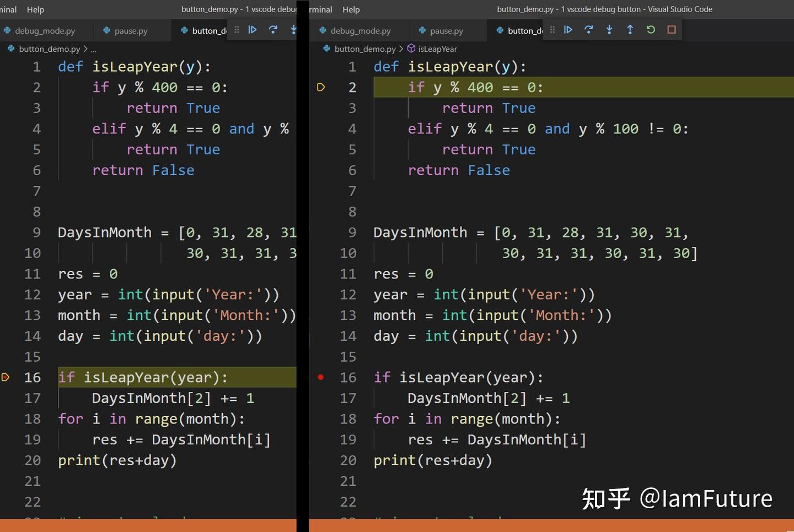This screenshot has height=532, width=794.
Task: Click the green Restart debug icon
Action: point(650,30)
